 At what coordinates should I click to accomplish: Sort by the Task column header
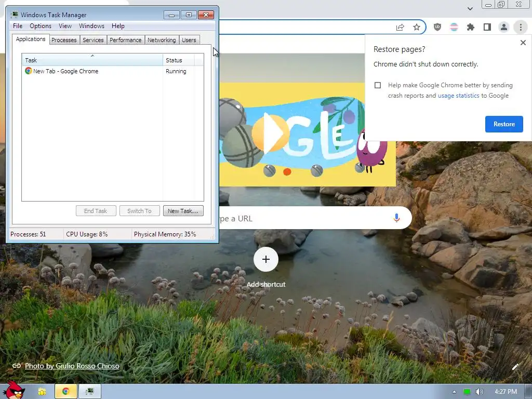tap(92, 60)
